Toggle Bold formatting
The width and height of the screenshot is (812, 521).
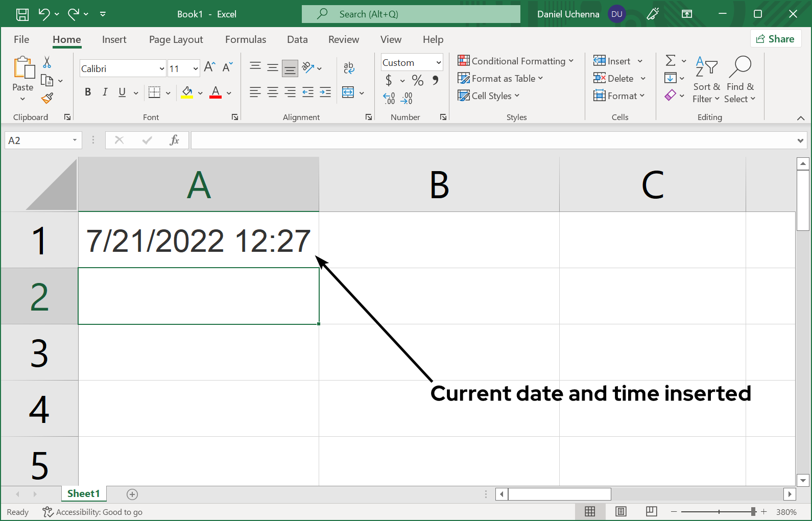coord(88,92)
